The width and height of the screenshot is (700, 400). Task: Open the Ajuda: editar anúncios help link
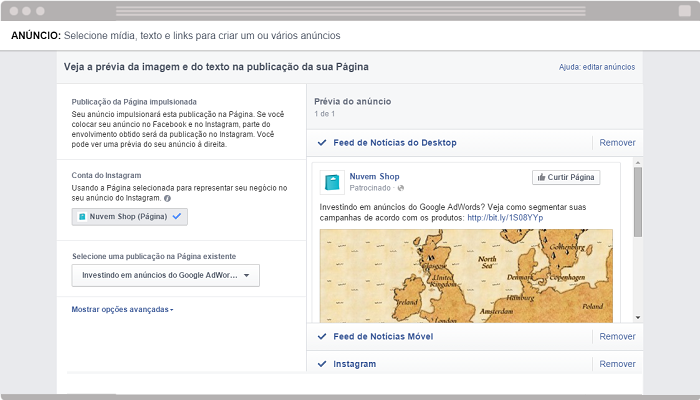597,67
